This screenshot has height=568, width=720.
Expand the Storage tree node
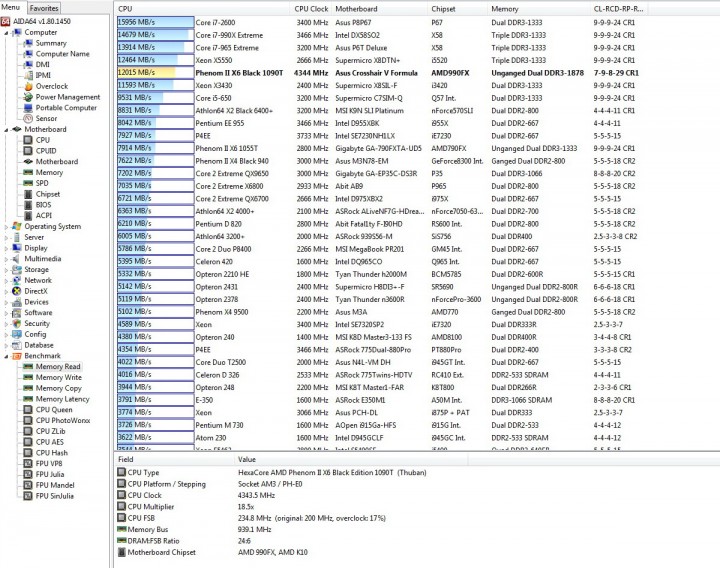tap(6, 270)
